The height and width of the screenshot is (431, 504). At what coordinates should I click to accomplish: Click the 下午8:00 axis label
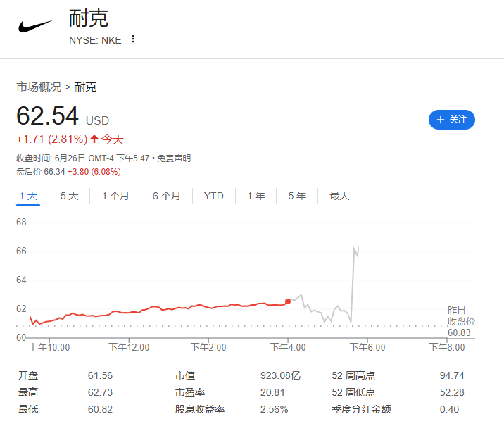(x=447, y=347)
